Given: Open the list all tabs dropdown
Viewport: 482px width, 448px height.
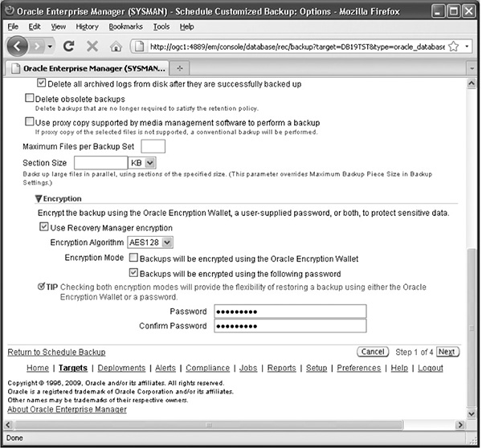Looking at the screenshot, I should [x=472, y=68].
